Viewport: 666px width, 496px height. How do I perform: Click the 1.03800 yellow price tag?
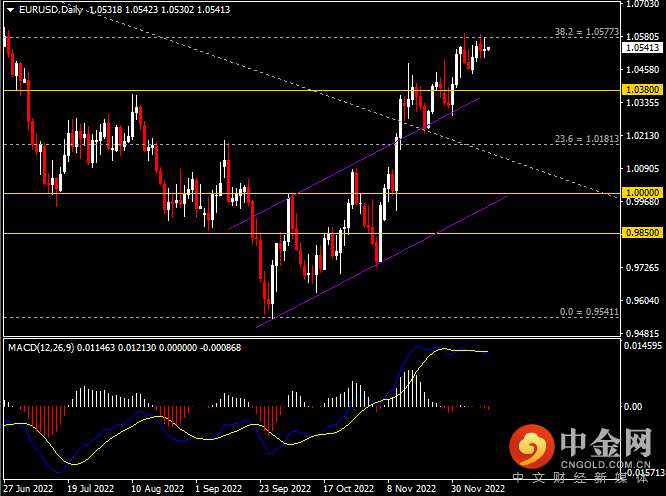pos(640,90)
